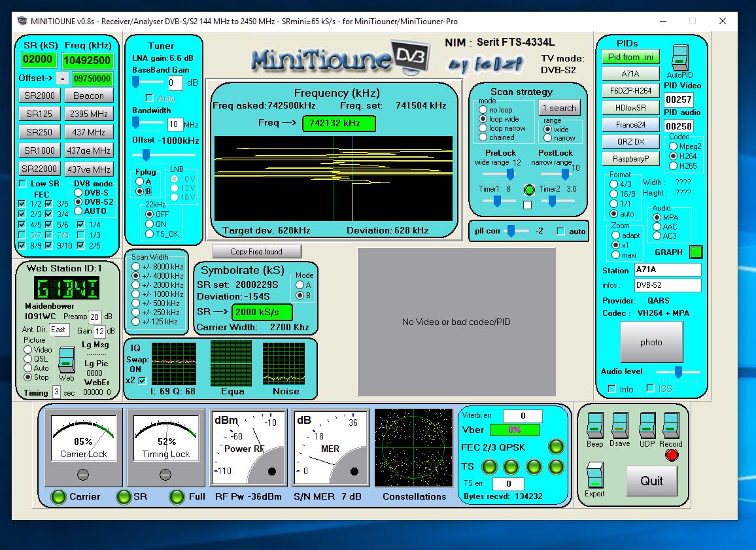756x550 pixels.
Task: Click the Station name field A71A
Action: [x=668, y=269]
